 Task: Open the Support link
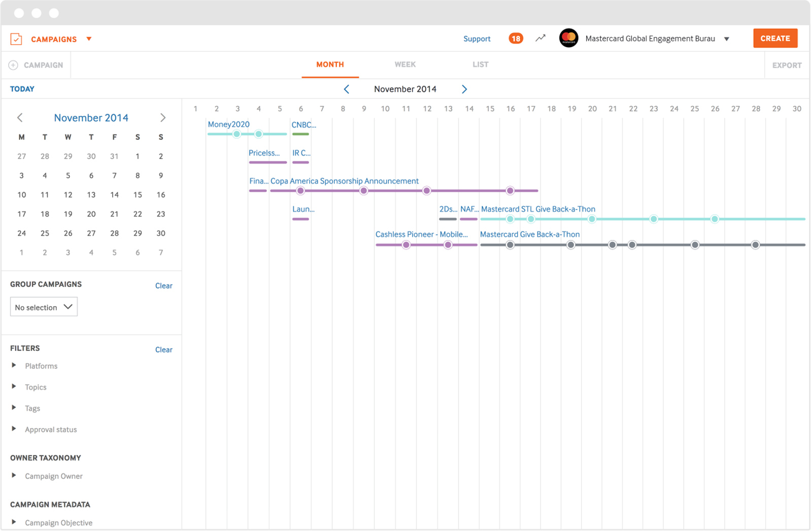(x=477, y=39)
